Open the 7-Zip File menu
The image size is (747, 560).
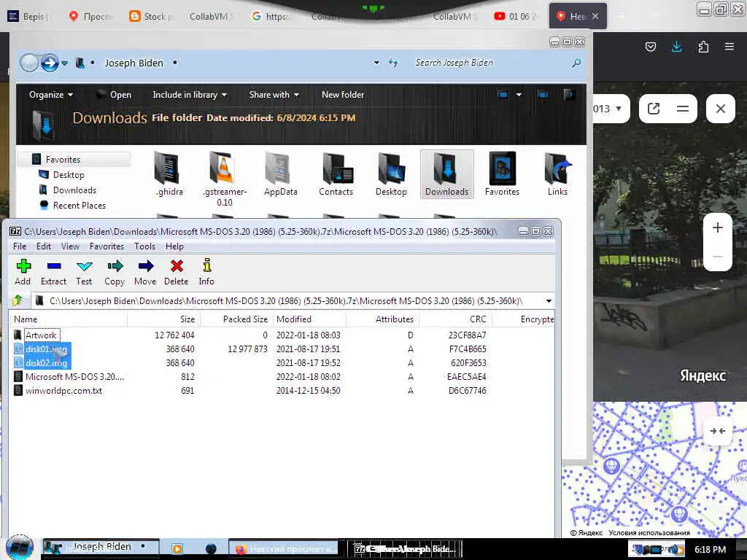pyautogui.click(x=20, y=246)
